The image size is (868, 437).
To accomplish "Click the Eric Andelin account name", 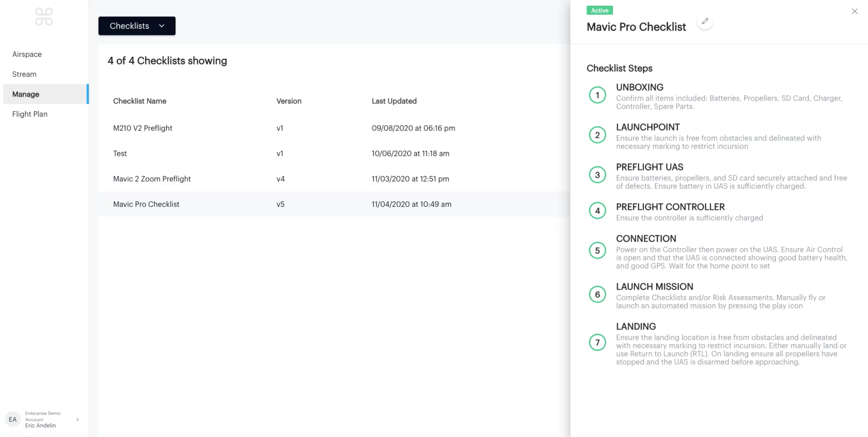I will [x=41, y=426].
